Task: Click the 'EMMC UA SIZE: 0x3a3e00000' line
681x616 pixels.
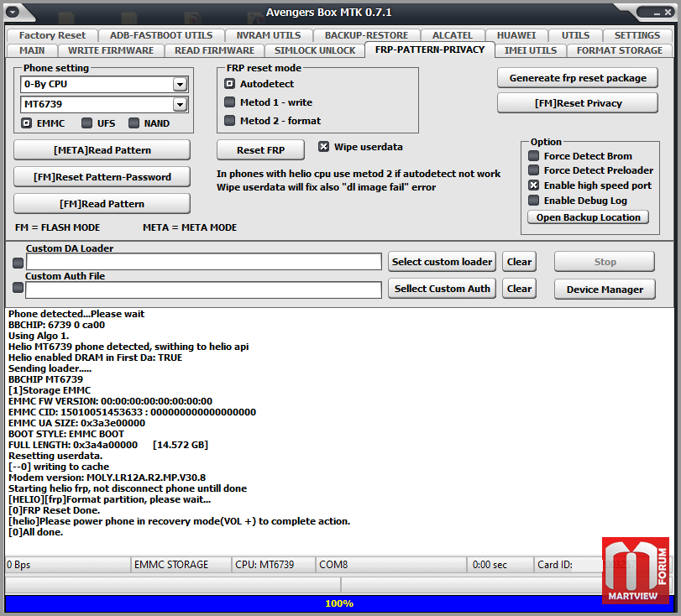Action: point(77,423)
